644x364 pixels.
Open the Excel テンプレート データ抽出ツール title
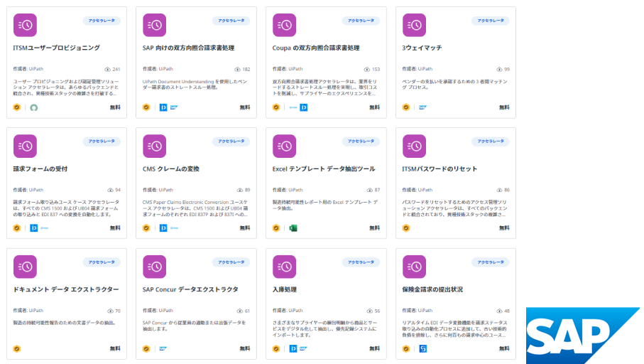coord(324,168)
